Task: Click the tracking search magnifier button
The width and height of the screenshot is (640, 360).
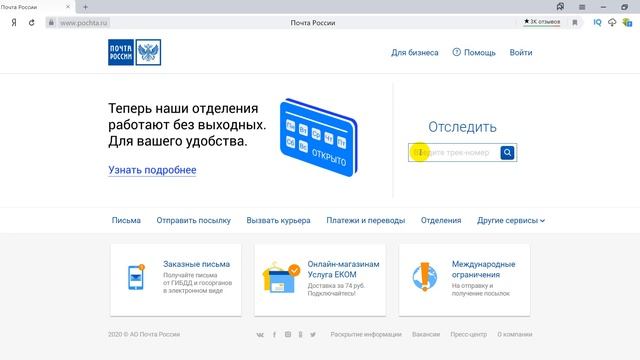Action: 507,153
